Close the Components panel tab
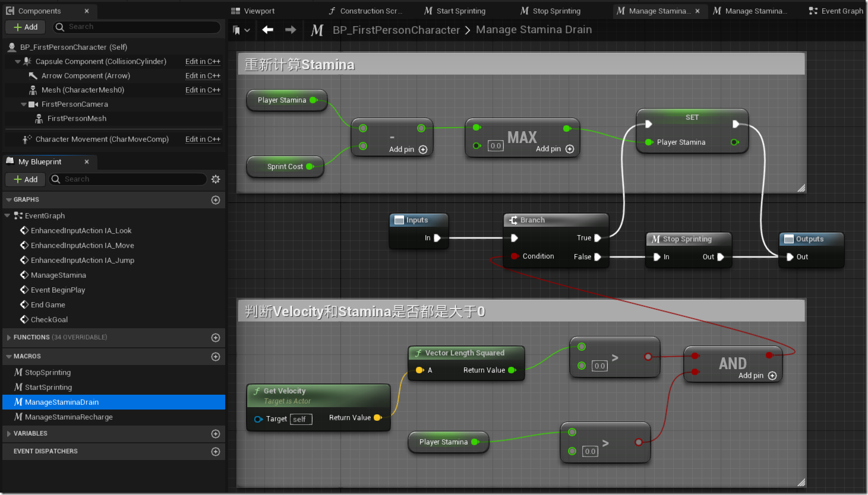Image resolution: width=868 pixels, height=495 pixels. click(87, 11)
